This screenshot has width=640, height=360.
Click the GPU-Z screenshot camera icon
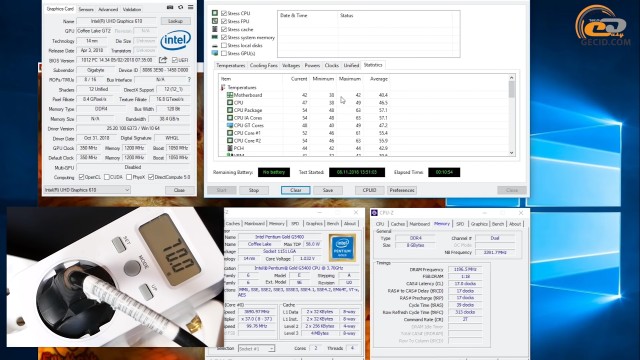(x=170, y=8)
